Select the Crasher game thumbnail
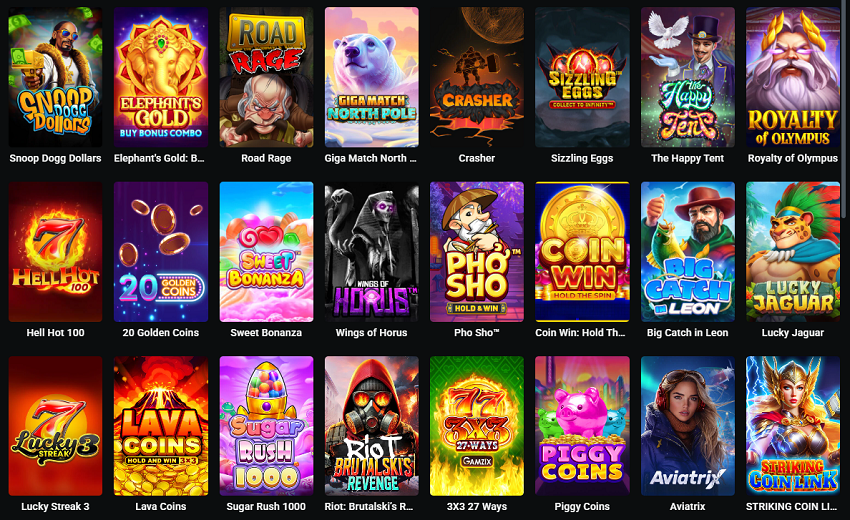The width and height of the screenshot is (850, 520). click(477, 77)
